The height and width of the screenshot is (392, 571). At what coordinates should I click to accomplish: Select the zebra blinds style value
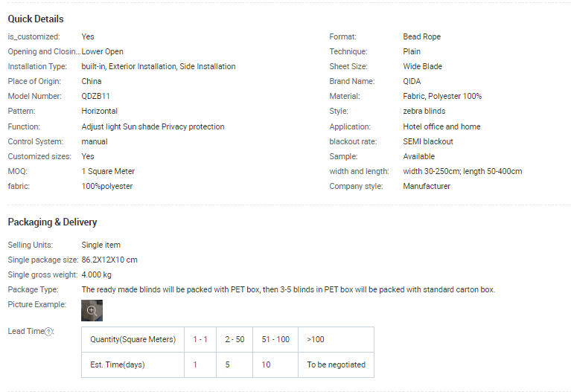[424, 112]
